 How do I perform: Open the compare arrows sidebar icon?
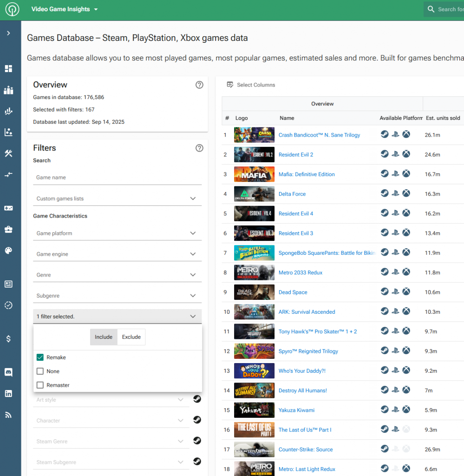8,174
